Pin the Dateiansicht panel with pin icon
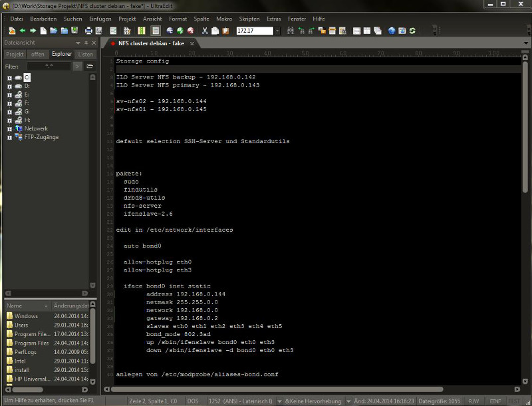This screenshot has width=532, height=406. coord(86,43)
